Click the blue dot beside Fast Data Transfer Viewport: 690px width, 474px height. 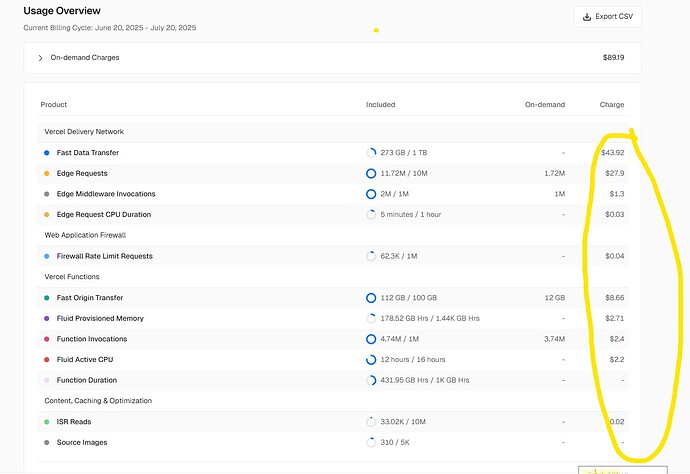(47, 153)
